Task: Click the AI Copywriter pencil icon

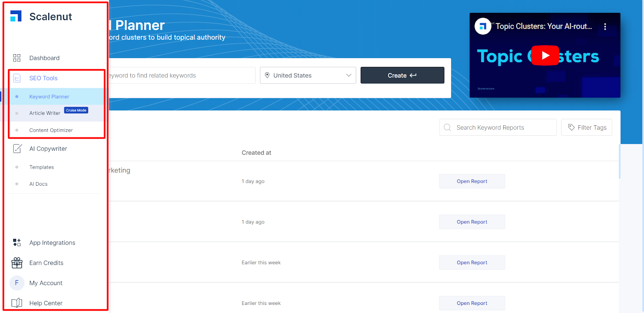Action: [17, 149]
